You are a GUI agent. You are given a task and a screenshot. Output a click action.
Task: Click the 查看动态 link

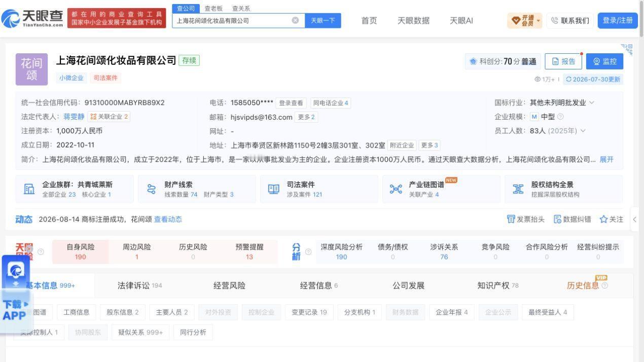point(168,219)
